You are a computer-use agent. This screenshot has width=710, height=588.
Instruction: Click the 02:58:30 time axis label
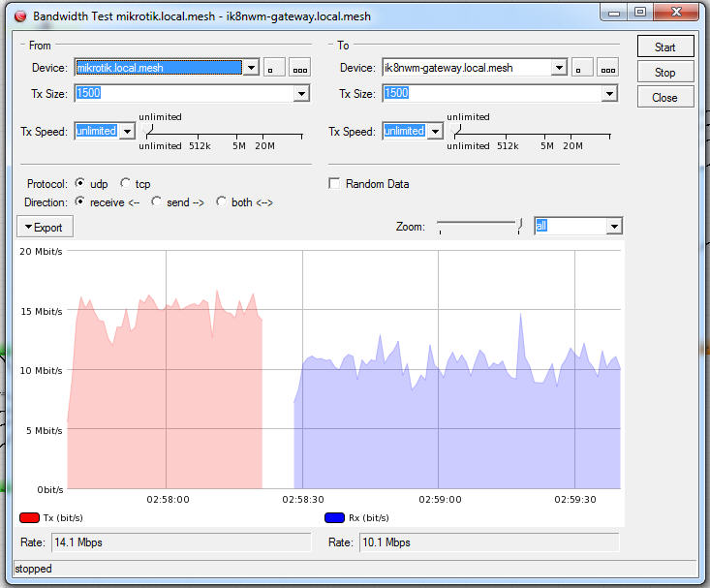pos(303,499)
